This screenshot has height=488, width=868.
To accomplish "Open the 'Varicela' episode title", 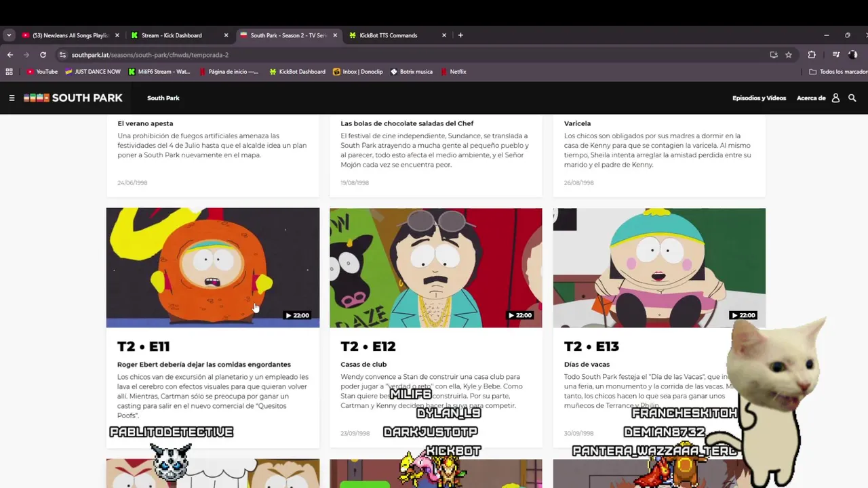I will point(577,123).
